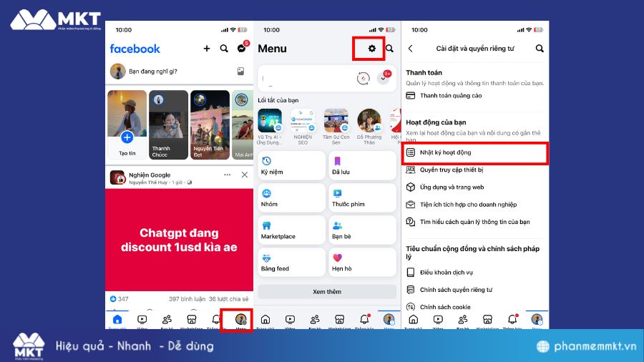Tap the plus create icon on Facebook home screen
This screenshot has height=362, width=644.
click(x=207, y=49)
